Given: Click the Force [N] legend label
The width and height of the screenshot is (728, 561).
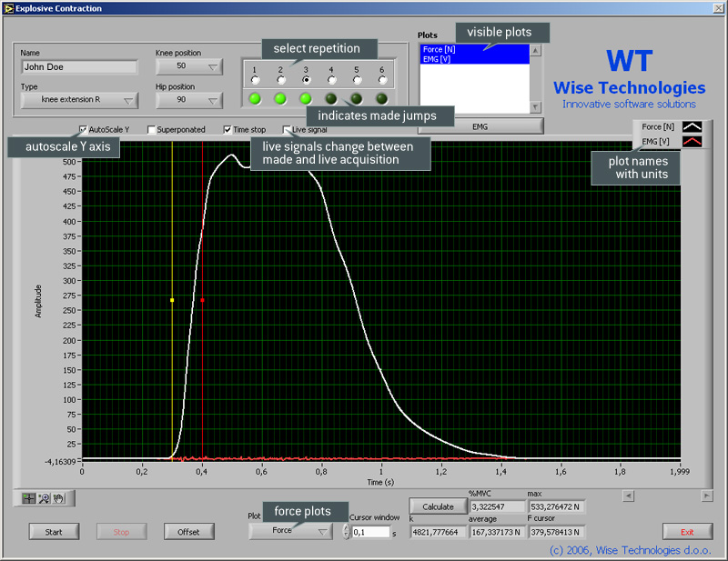Looking at the screenshot, I should (x=658, y=126).
